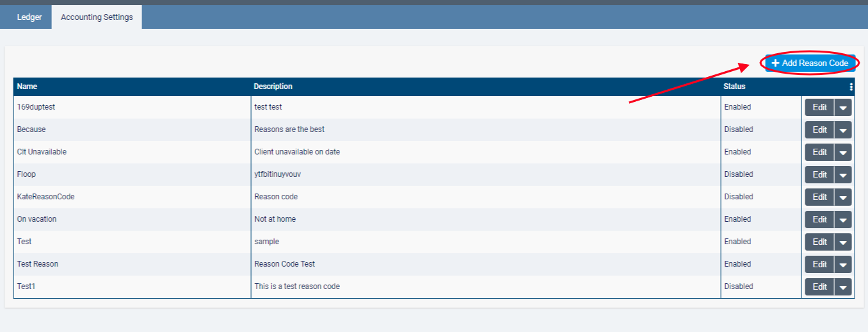
Task: Edit the 169duptest reason code
Action: [x=819, y=108]
